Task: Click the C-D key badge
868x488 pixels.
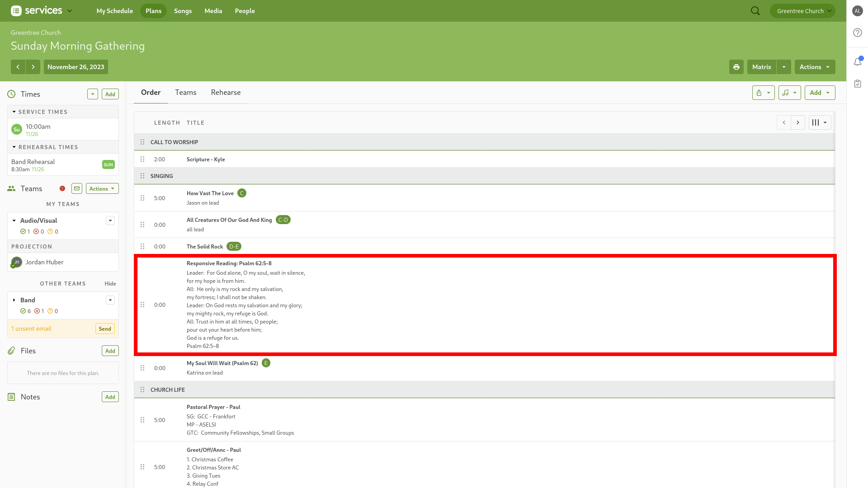Action: tap(283, 220)
